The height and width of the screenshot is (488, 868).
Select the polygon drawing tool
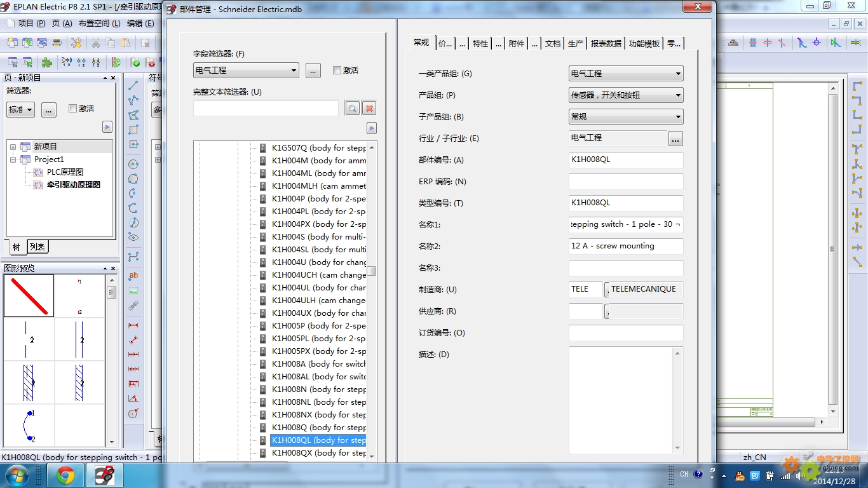(133, 115)
